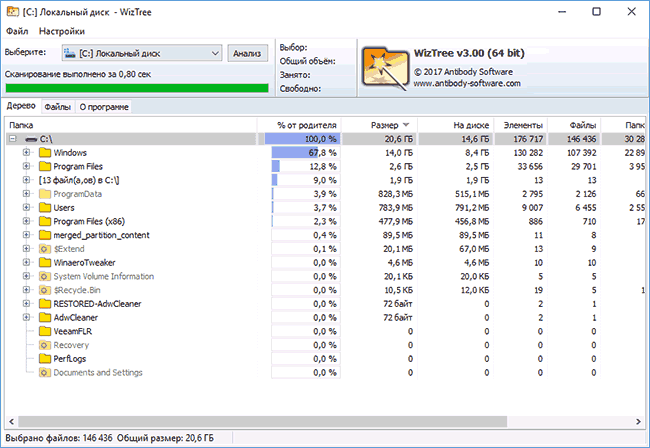This screenshot has height=448, width=650.
Task: Click the green scan progress bar
Action: click(x=136, y=88)
